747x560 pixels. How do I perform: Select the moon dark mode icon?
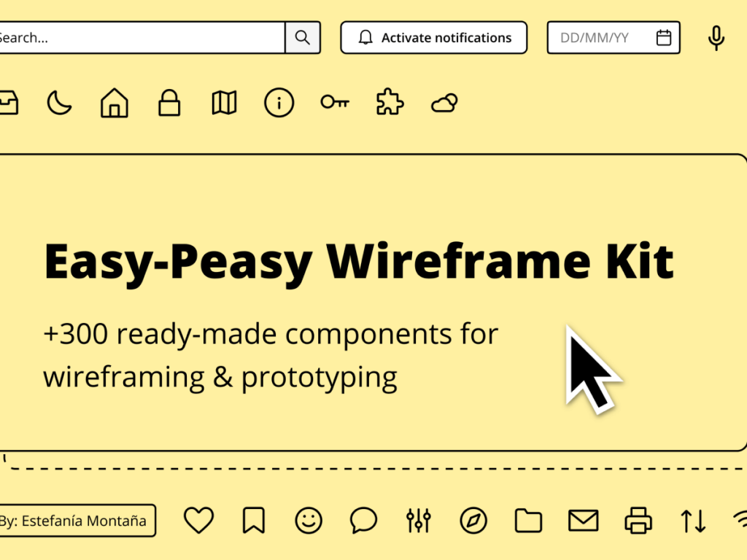59,103
